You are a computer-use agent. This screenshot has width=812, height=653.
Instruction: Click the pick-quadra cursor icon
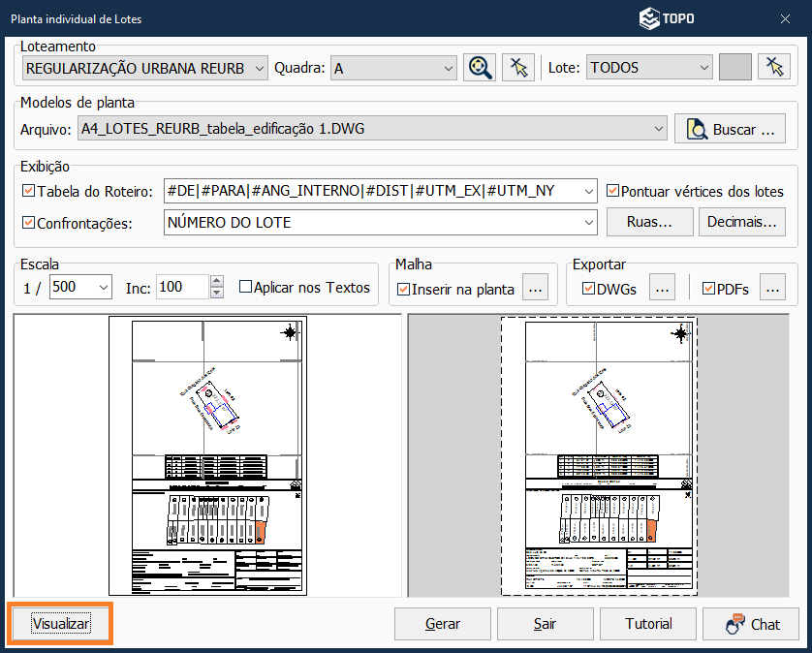(518, 67)
